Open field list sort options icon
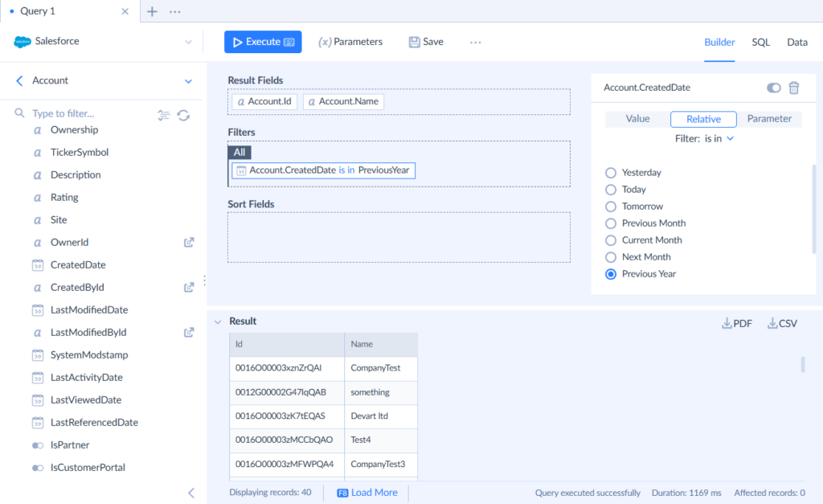Image resolution: width=823 pixels, height=504 pixels. coord(164,115)
